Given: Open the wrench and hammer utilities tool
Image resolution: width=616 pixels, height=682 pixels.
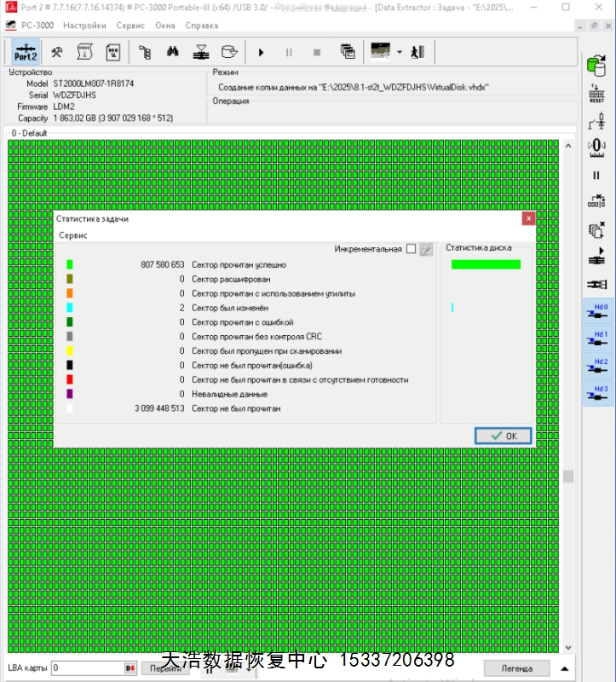Looking at the screenshot, I should pyautogui.click(x=57, y=53).
